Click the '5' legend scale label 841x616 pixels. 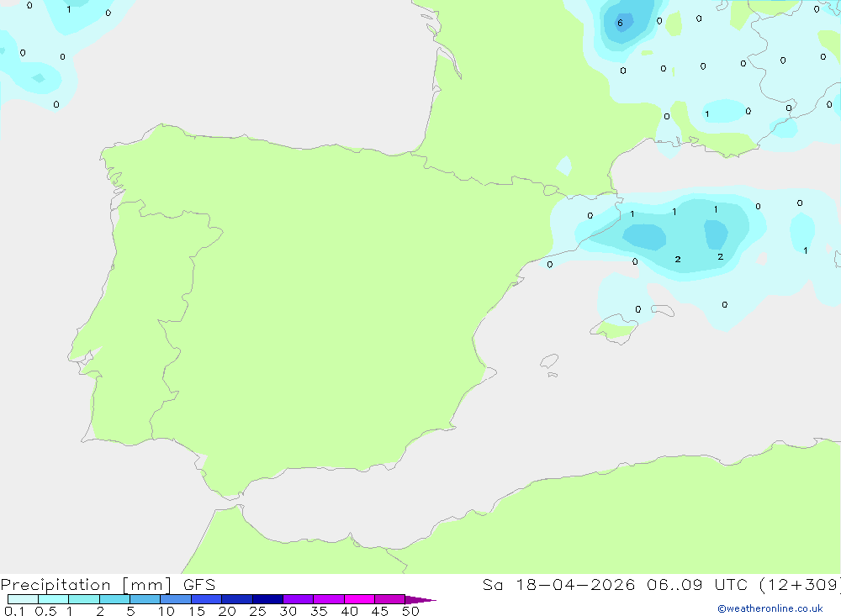130,611
